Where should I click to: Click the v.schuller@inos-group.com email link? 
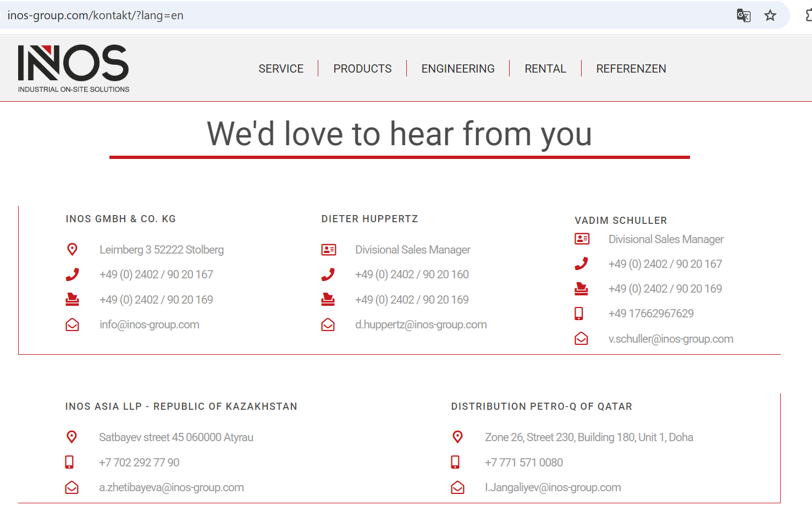[670, 339]
